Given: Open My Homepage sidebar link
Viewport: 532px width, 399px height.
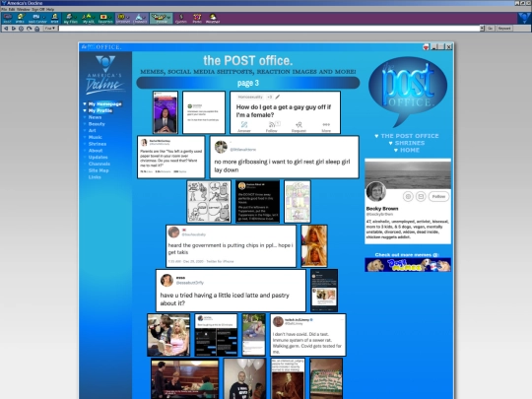Looking at the screenshot, I should pos(104,103).
